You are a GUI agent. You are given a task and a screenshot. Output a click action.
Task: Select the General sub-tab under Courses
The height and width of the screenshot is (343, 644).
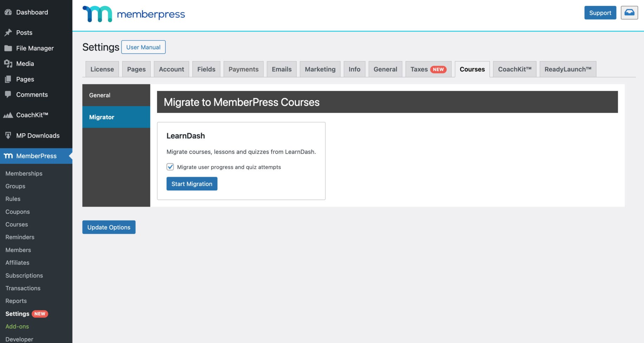pyautogui.click(x=99, y=95)
